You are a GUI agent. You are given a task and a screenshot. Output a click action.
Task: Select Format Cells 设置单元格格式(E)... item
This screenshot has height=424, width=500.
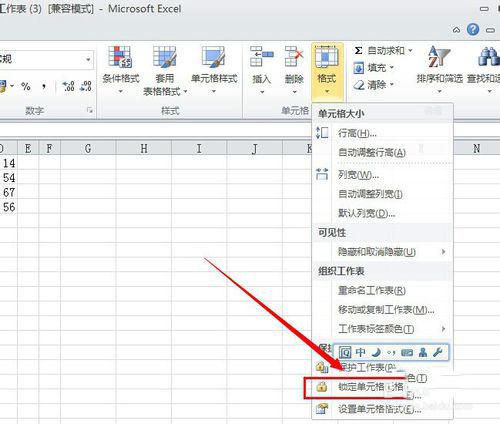(x=382, y=409)
